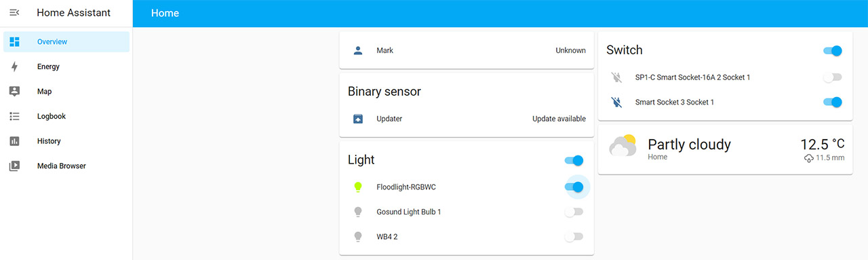Viewport: 868px width, 260px height.
Task: Click the Updater binary sensor icon
Action: 358,119
